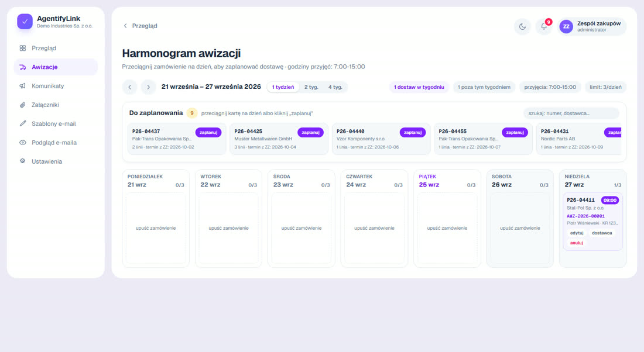
Task: Switch to the 2 tyg. view
Action: tap(311, 87)
